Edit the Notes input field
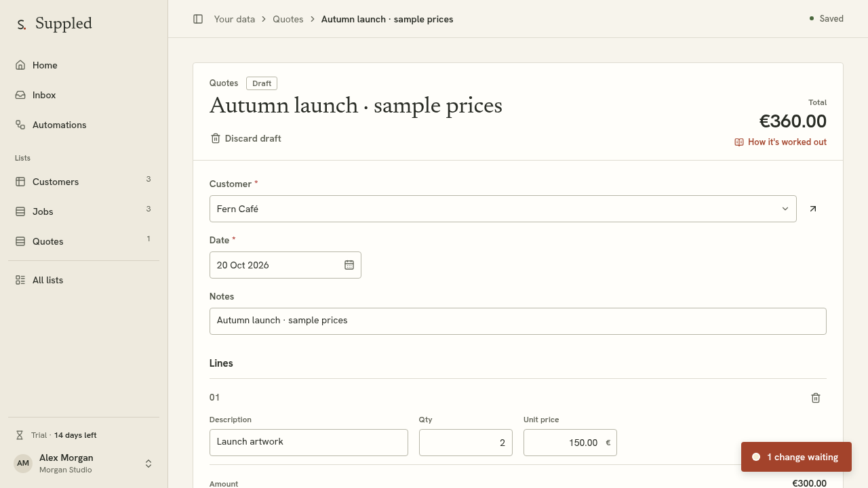Viewport: 868px width, 488px height. click(518, 321)
